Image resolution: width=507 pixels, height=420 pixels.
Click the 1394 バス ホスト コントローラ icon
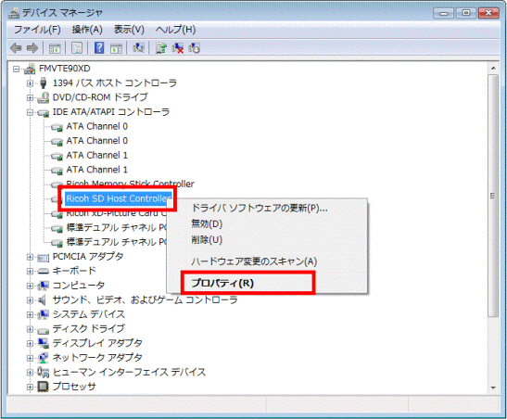click(x=43, y=83)
